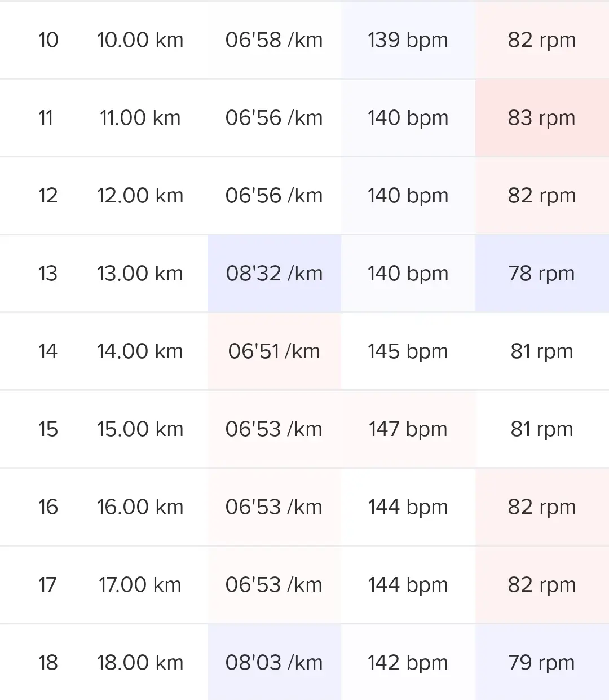This screenshot has width=609, height=700.
Task: Tap the 139 bpm heart rate value
Action: click(x=408, y=40)
